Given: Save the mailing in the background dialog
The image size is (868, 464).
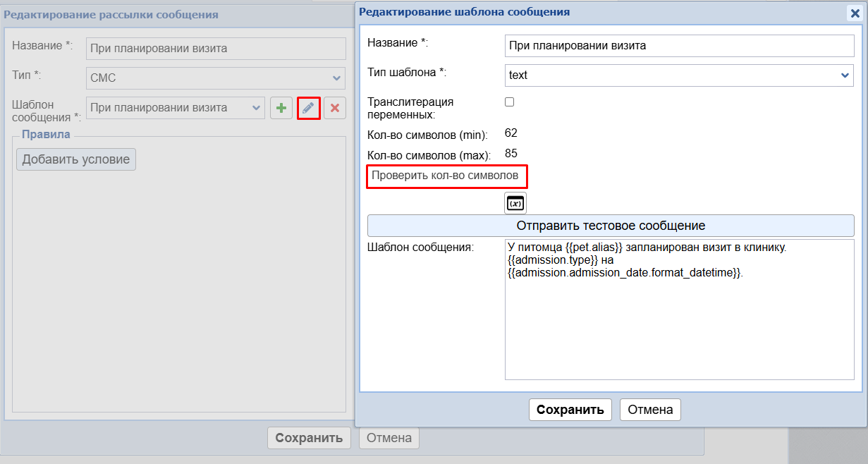Looking at the screenshot, I should pyautogui.click(x=309, y=438).
